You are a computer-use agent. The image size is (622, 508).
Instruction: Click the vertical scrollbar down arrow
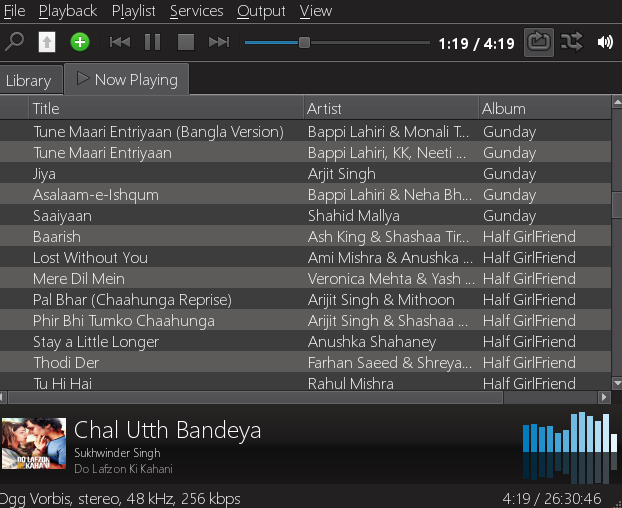tap(617, 383)
